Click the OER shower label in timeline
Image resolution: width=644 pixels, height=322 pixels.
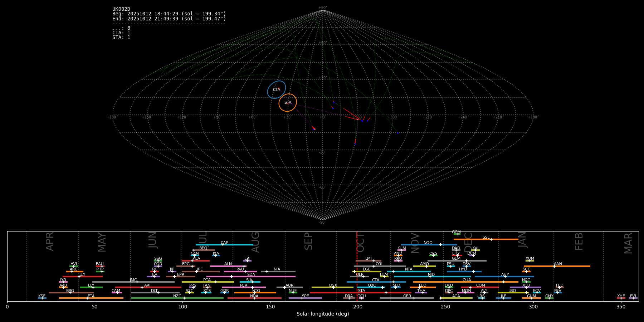coord(407,296)
